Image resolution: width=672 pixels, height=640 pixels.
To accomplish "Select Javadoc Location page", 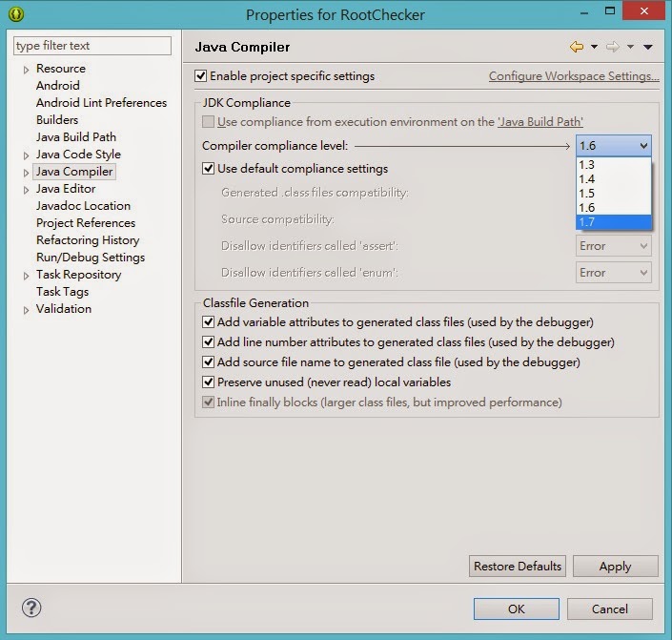I will pos(83,205).
